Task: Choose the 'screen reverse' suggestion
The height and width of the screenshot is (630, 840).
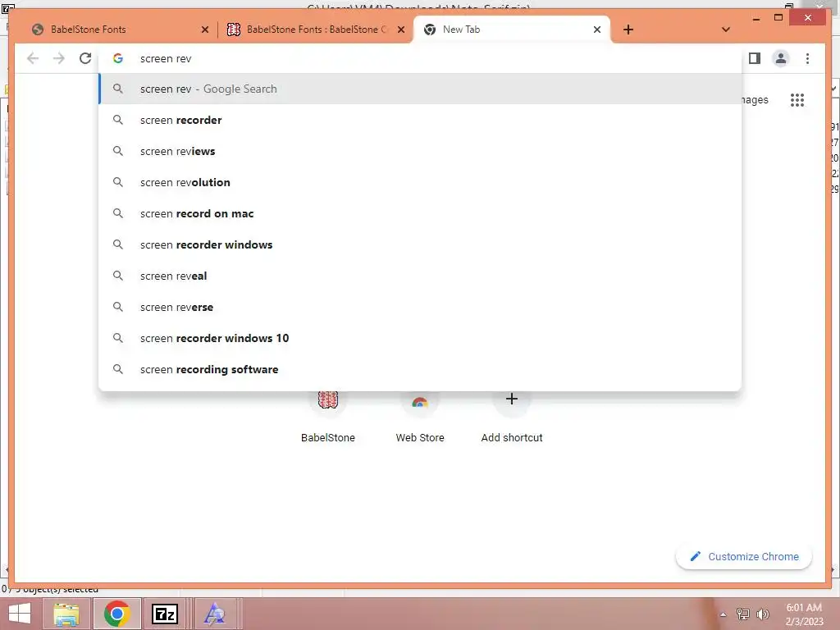Action: (421, 307)
